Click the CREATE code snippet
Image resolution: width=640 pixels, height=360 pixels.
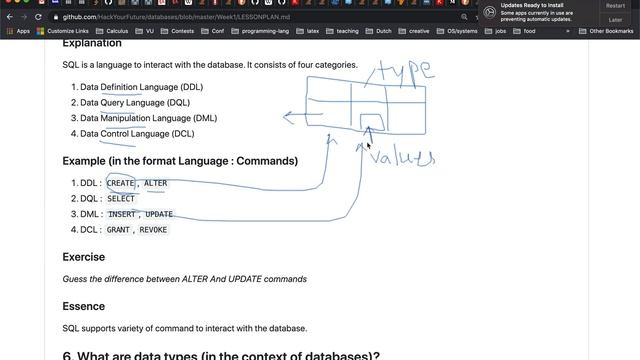coord(120,183)
